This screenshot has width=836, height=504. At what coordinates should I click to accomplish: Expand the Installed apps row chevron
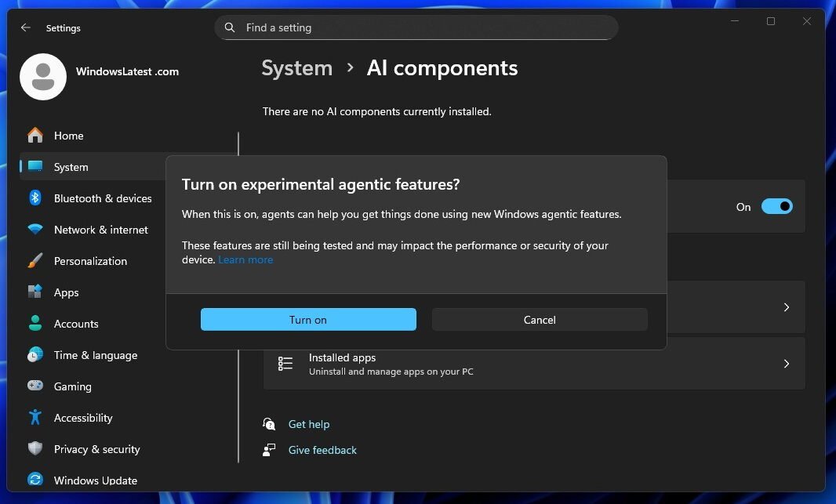(786, 363)
